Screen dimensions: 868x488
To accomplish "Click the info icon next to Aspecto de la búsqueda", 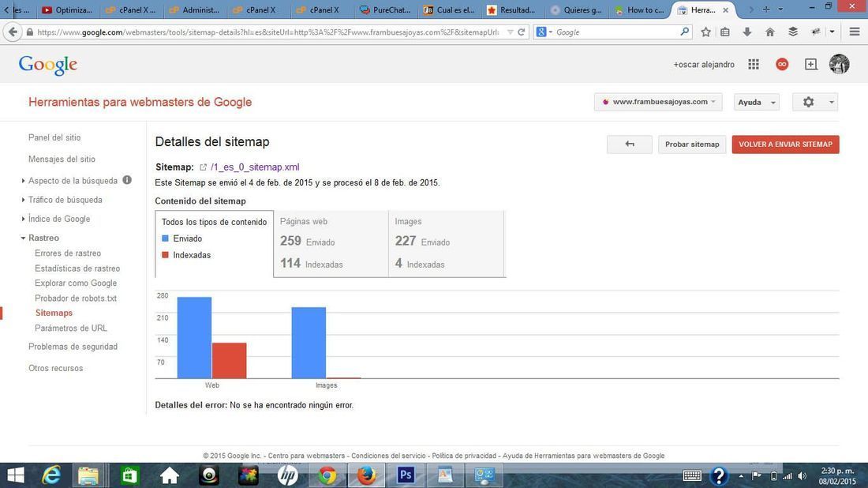I will 127,180.
